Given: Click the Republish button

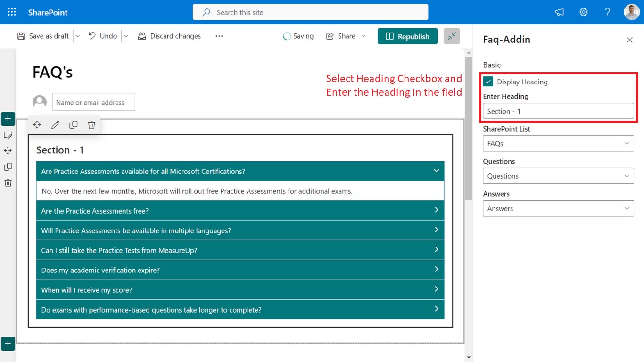Looking at the screenshot, I should pyautogui.click(x=407, y=36).
